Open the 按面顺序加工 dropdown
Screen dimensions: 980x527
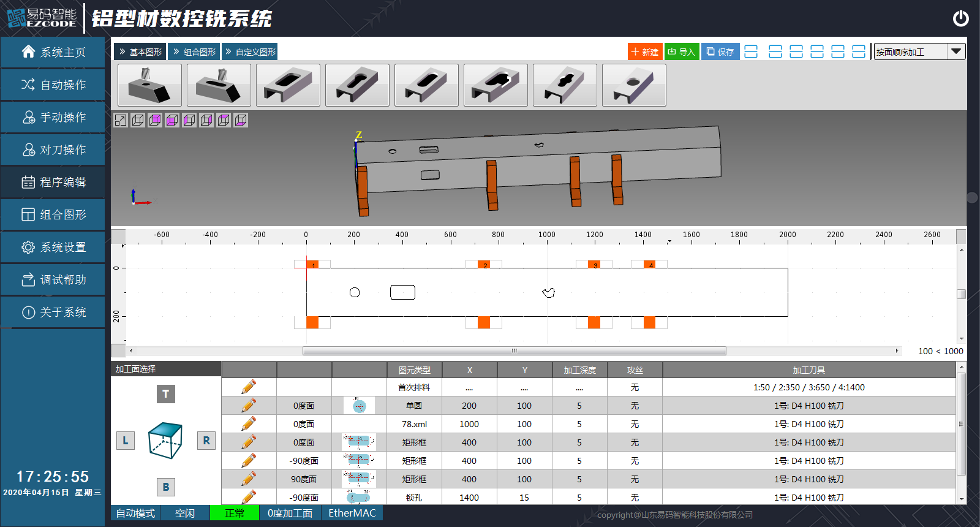pos(956,52)
